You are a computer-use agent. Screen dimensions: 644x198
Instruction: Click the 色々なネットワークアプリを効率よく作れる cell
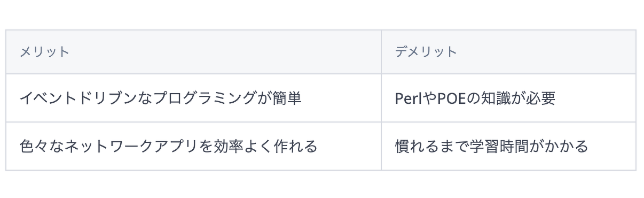(193, 146)
